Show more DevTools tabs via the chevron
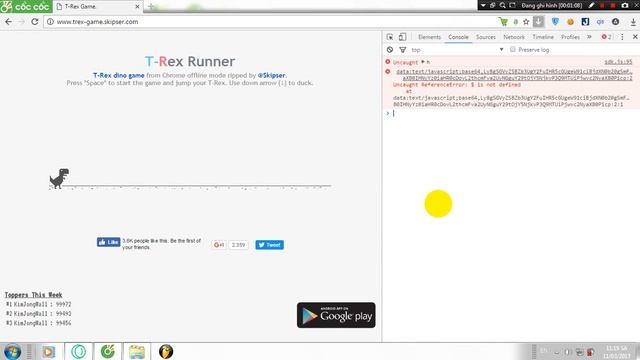The height and width of the screenshot is (360, 640). coord(589,37)
